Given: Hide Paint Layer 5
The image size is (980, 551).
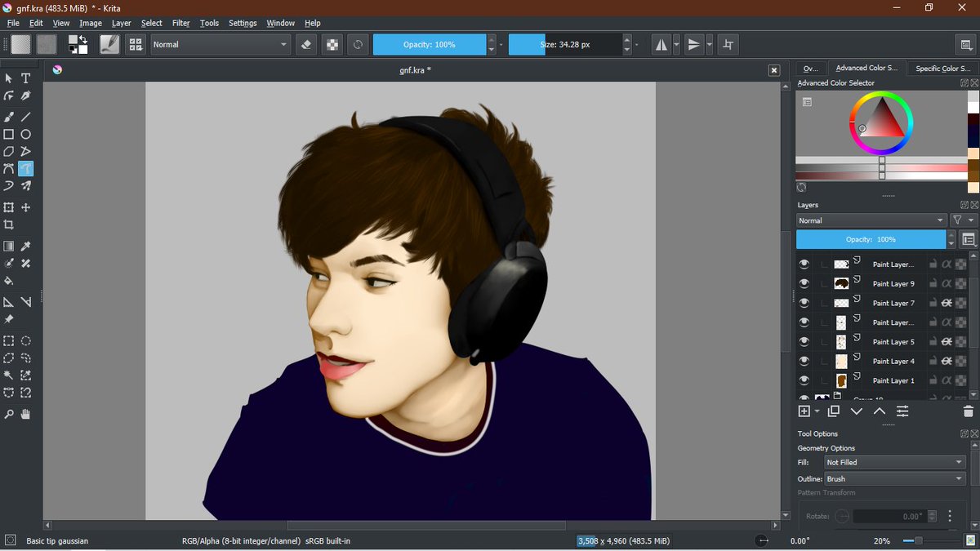Looking at the screenshot, I should [x=804, y=341].
